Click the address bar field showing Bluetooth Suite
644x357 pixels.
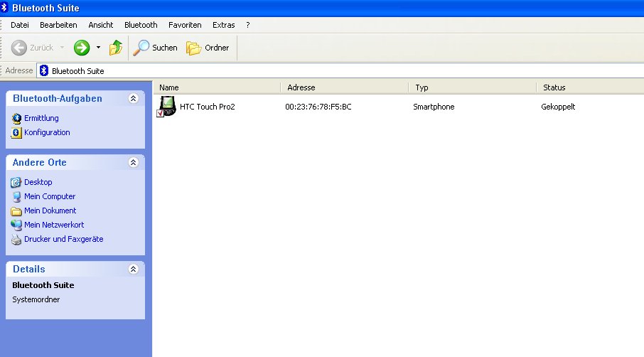(340, 70)
